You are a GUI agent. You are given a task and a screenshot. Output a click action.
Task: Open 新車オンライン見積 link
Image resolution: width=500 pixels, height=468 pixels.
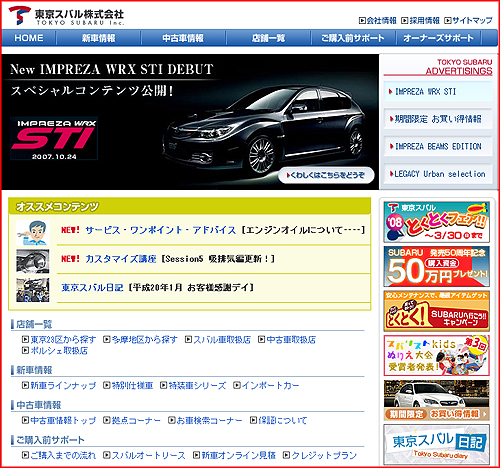(x=235, y=455)
